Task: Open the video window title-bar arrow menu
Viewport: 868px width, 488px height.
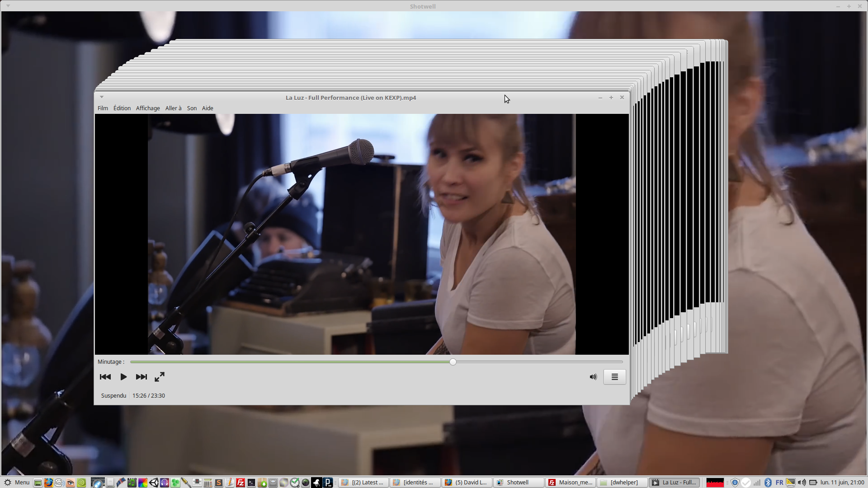Action: point(102,97)
